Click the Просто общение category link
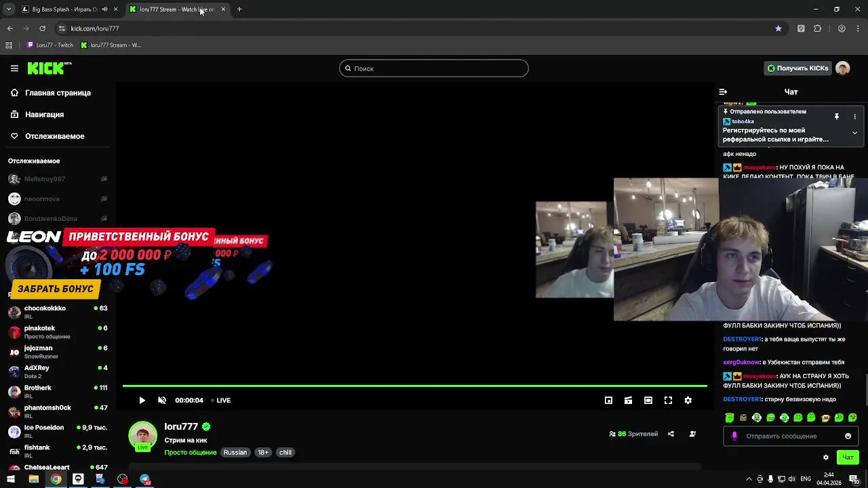The width and height of the screenshot is (868, 488). pyautogui.click(x=191, y=453)
